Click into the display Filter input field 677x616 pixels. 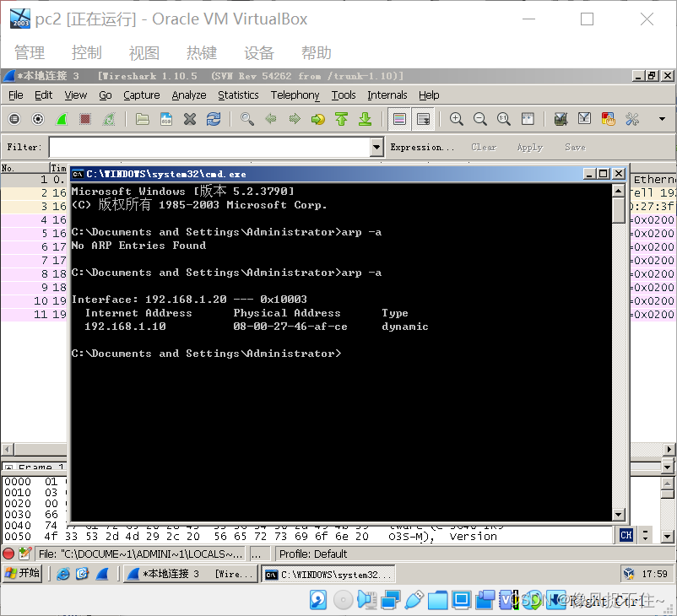coord(210,147)
